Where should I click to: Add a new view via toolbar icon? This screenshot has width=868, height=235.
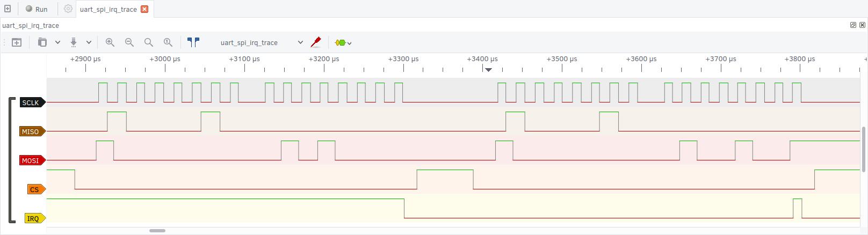pyautogui.click(x=17, y=42)
